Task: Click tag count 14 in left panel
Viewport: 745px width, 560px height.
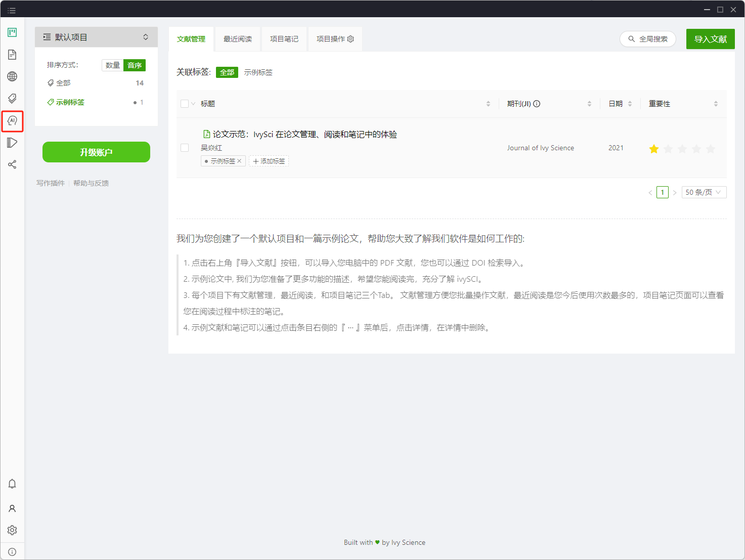Action: pos(140,83)
